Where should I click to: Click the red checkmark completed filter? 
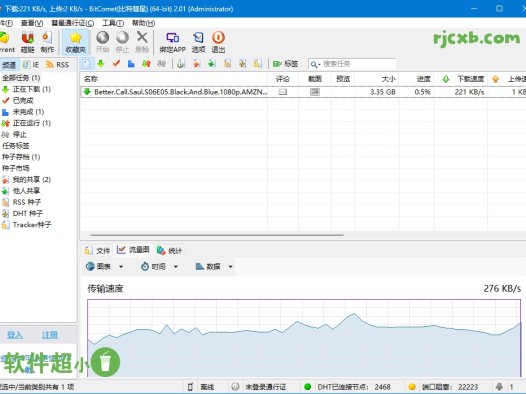116,63
